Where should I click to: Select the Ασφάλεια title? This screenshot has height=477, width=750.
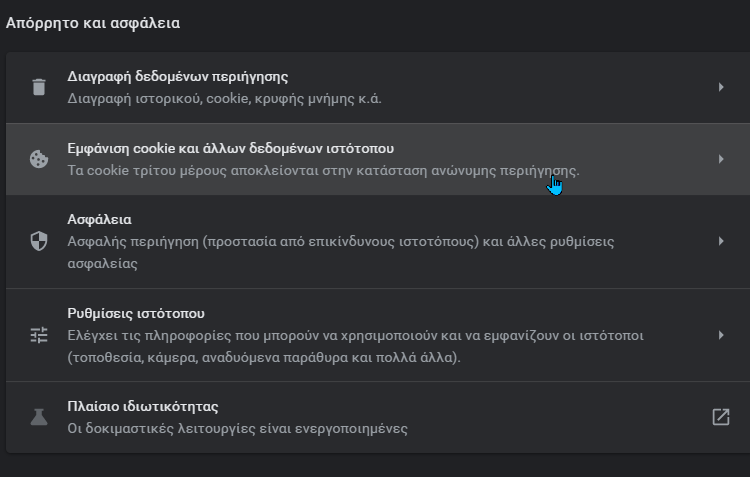[x=99, y=219]
